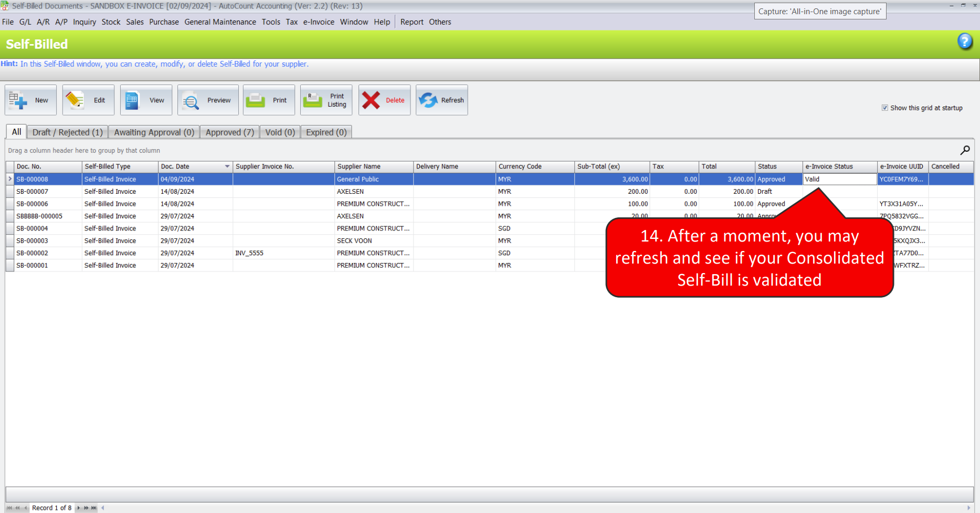Switch to the Draft / Rejected (1) tab

click(x=67, y=132)
